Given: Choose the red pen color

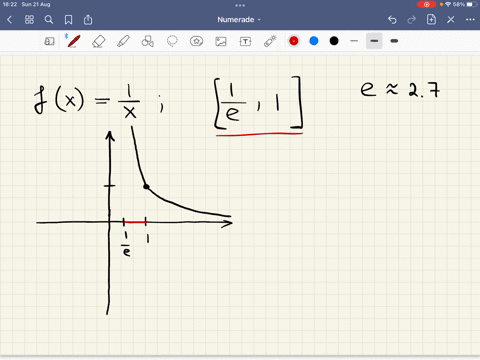Looking at the screenshot, I should click(294, 41).
